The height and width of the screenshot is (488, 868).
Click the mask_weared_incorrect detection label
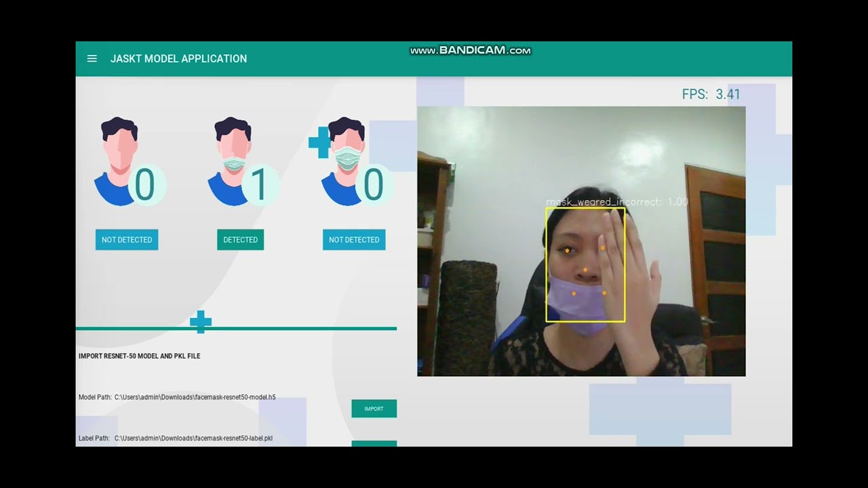point(616,202)
